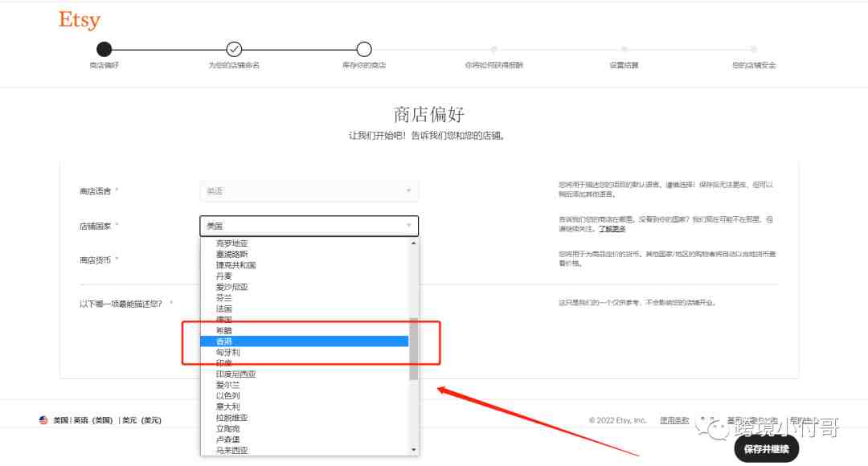Click the 美国 | 英语 (美国) | 美元 region settings
868x466 pixels.
[107, 420]
